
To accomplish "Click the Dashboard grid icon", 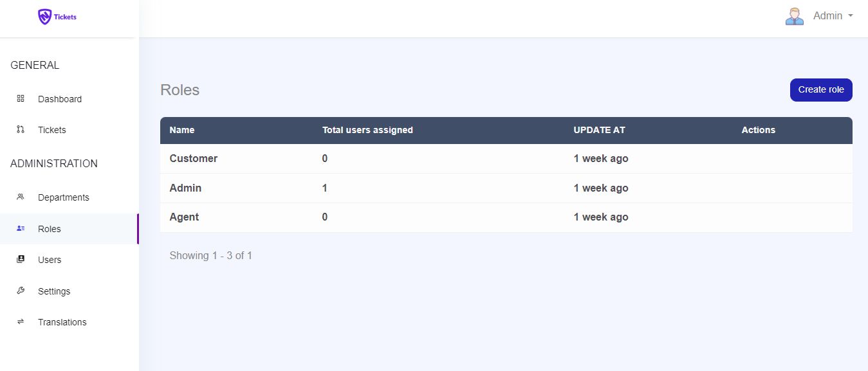I will point(21,98).
